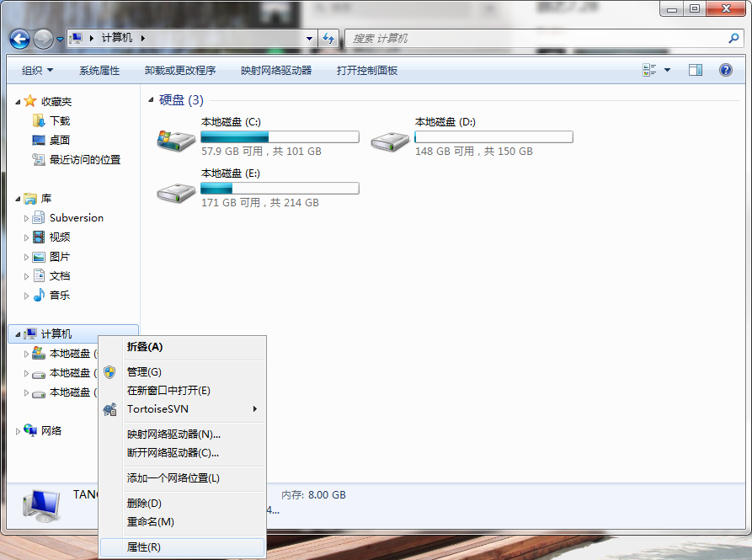Click the 搜索 计算机 search field
The image size is (752, 560).
tap(537, 39)
